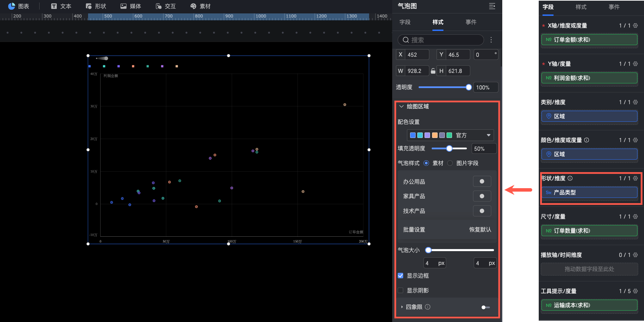The height and width of the screenshot is (322, 644).
Task: Click the bubble icon for 家具产品
Action: click(482, 196)
